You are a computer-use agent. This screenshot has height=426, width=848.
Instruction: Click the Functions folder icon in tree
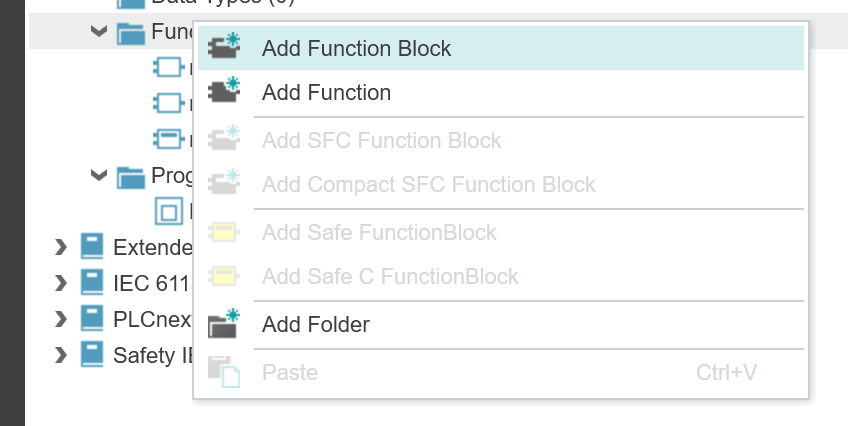tap(131, 32)
